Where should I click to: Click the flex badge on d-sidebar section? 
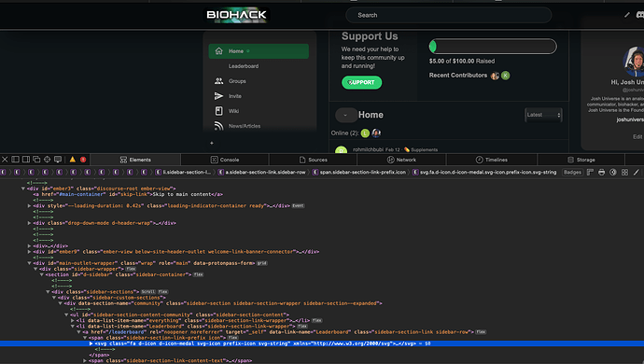199,274
